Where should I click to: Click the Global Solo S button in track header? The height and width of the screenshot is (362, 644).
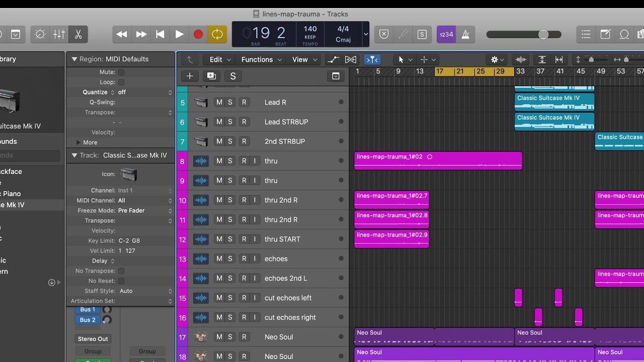tap(233, 76)
